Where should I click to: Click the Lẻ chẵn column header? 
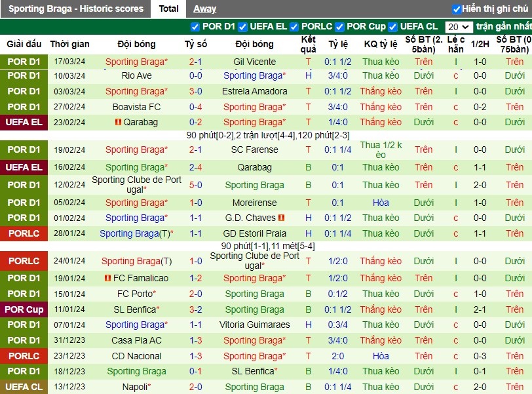coord(455,44)
